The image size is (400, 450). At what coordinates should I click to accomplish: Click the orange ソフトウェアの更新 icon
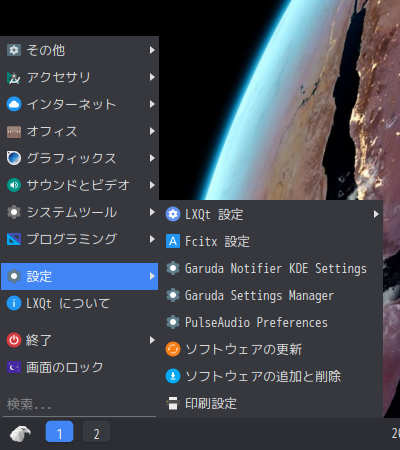(x=173, y=349)
